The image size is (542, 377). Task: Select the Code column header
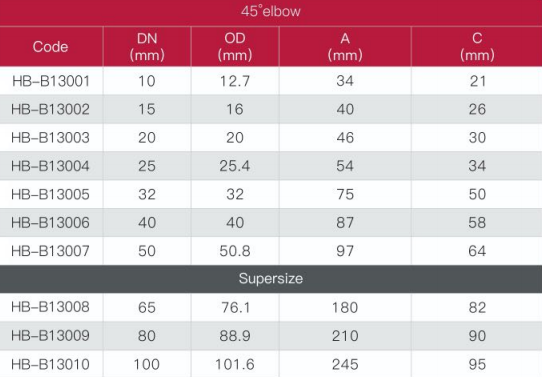coord(50,47)
